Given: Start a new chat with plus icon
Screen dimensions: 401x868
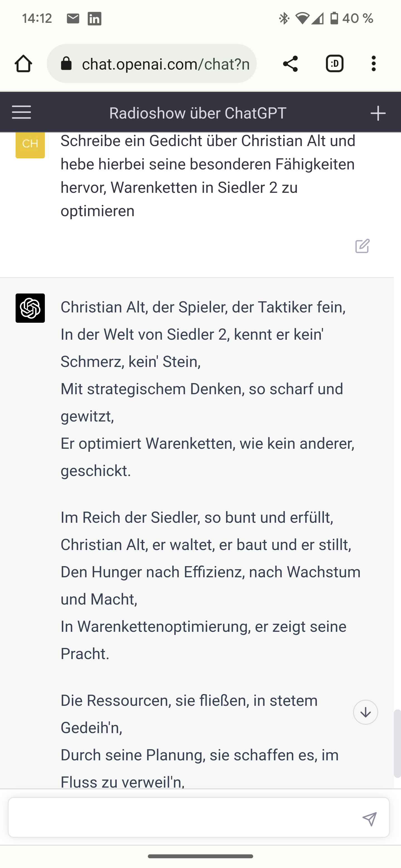Looking at the screenshot, I should coord(378,113).
